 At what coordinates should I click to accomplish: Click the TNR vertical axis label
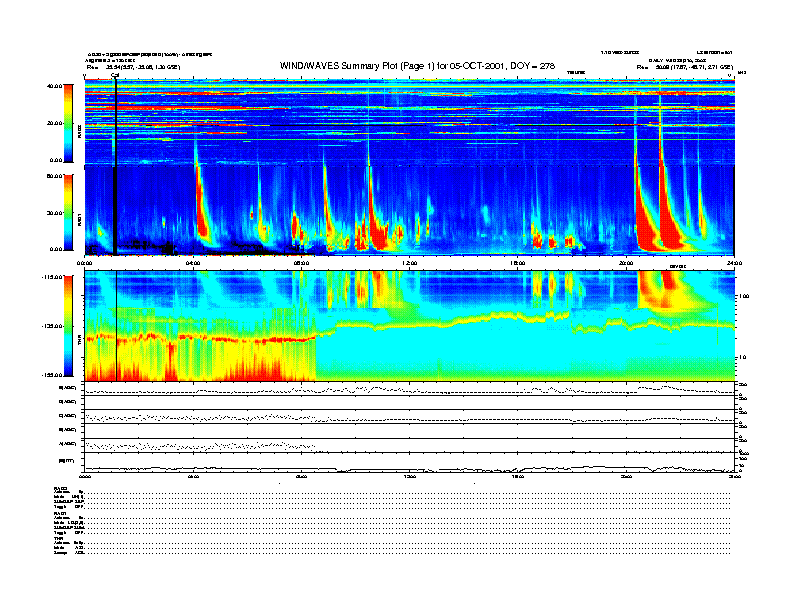point(79,342)
